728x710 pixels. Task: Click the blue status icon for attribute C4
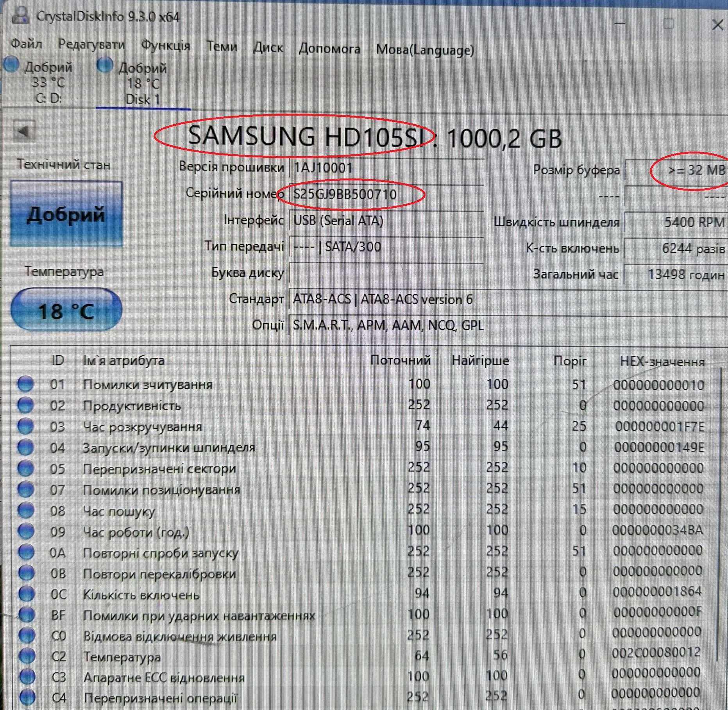[x=27, y=698]
